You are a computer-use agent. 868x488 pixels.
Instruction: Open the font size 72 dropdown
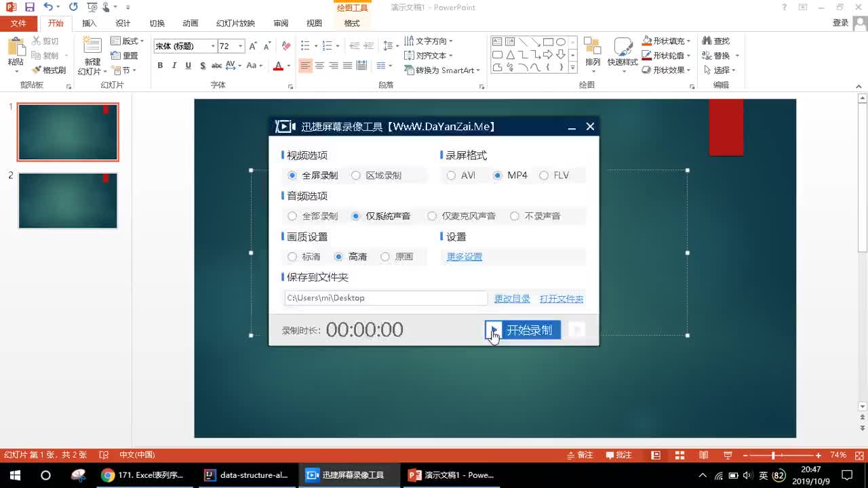[x=240, y=46]
